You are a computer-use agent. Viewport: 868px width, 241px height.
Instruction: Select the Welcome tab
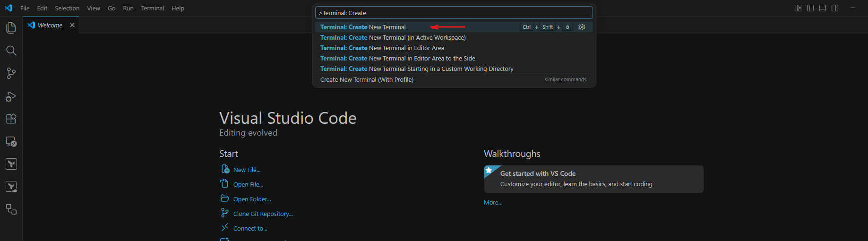click(x=51, y=25)
